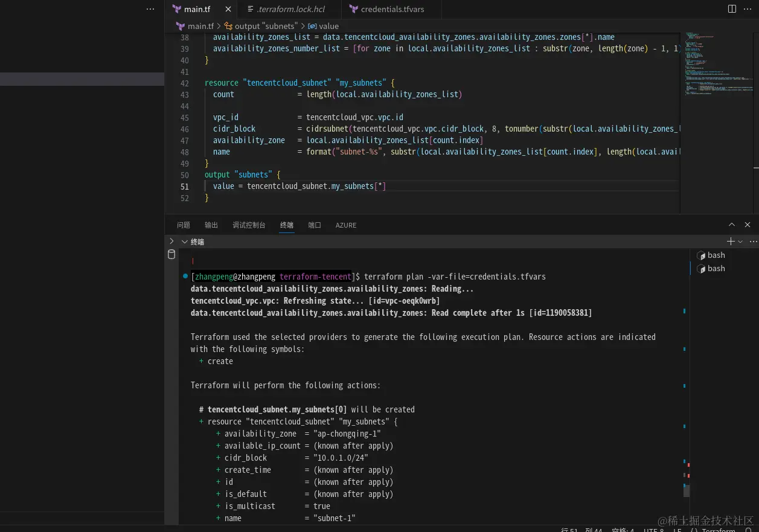Click the Terraform icon on main.tf tab
The image size is (759, 532).
tap(177, 9)
